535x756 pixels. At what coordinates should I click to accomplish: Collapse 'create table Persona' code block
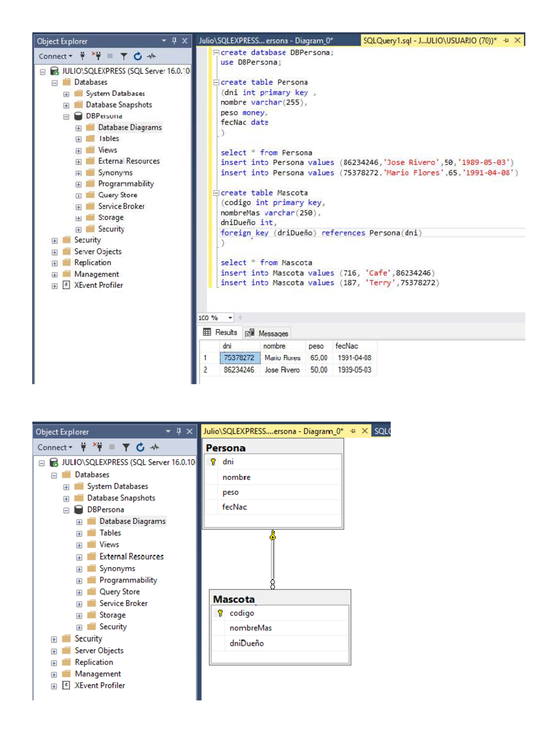[x=216, y=82]
